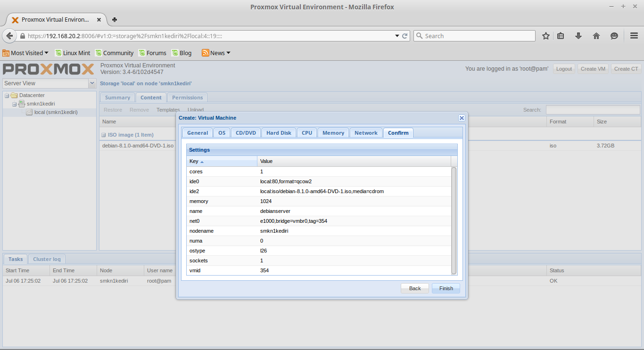Click the Firefox back arrow button
The image size is (644, 350).
click(9, 36)
